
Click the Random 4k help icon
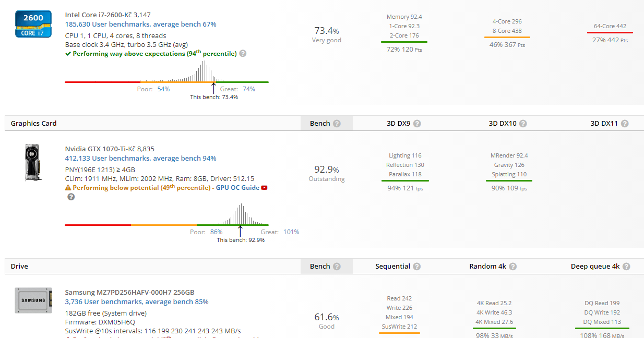click(513, 267)
